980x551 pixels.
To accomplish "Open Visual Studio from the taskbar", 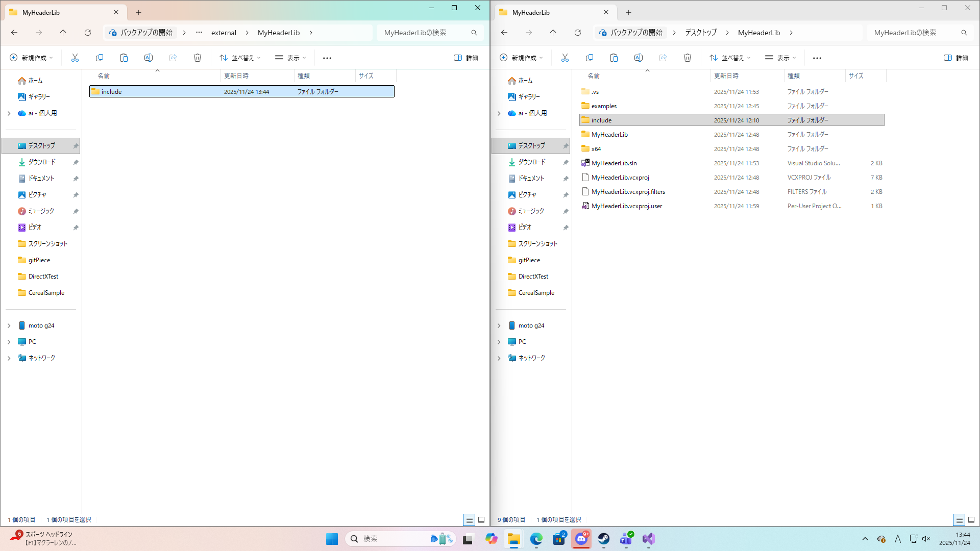I will coord(648,539).
